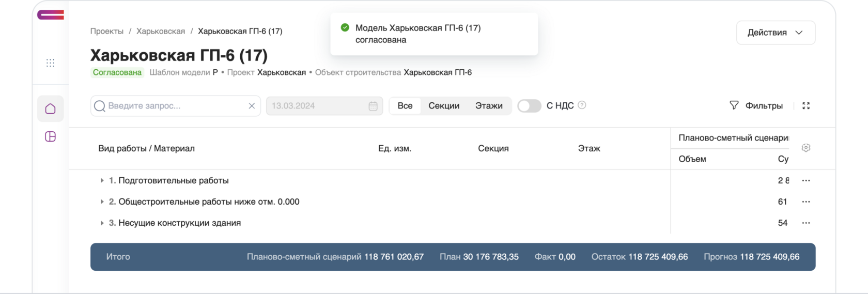Image resolution: width=868 pixels, height=294 pixels.
Task: Click the home icon in sidebar
Action: click(x=50, y=109)
